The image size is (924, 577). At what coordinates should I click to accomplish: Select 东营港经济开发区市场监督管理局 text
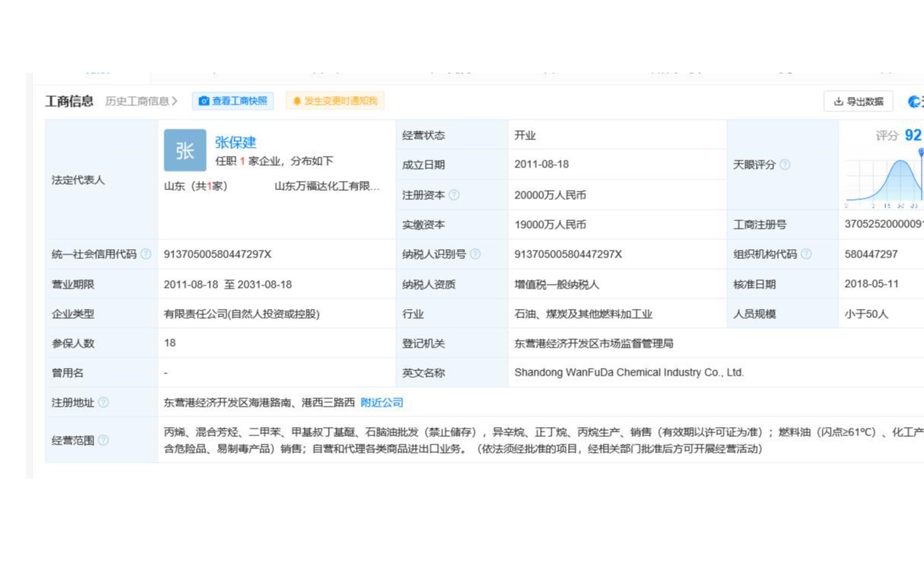pyautogui.click(x=594, y=344)
